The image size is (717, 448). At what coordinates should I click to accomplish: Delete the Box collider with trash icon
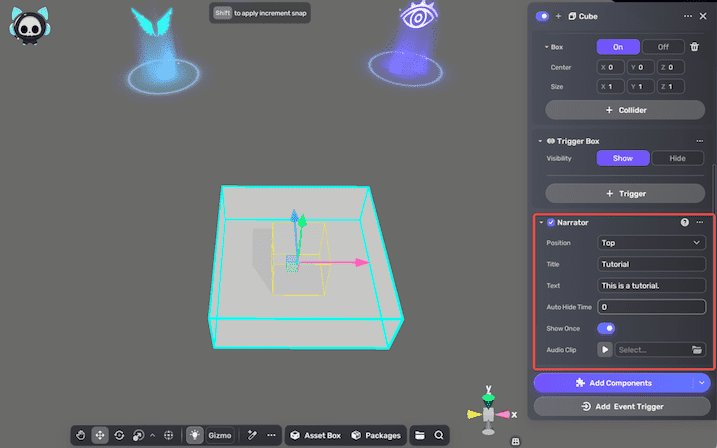tap(695, 47)
